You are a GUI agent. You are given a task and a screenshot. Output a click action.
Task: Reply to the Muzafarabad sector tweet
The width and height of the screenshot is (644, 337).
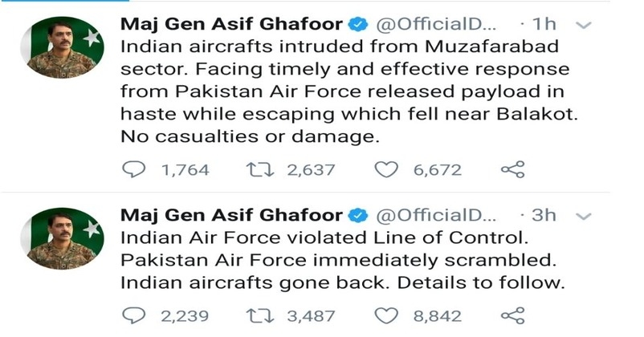134,169
